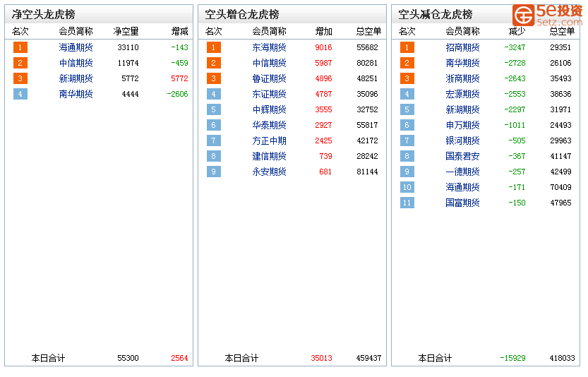
Task: Click 总空单 header in 空头增仓龙虎榜
Action: click(368, 31)
